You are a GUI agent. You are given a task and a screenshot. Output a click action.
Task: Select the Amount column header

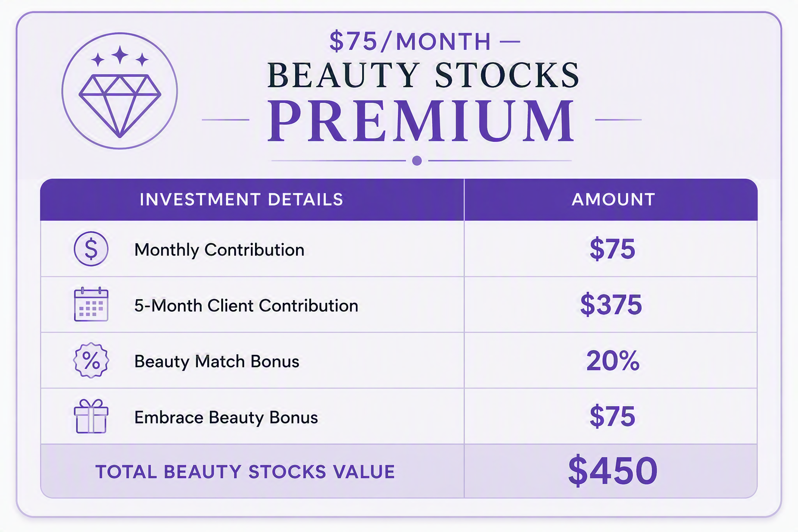click(613, 199)
